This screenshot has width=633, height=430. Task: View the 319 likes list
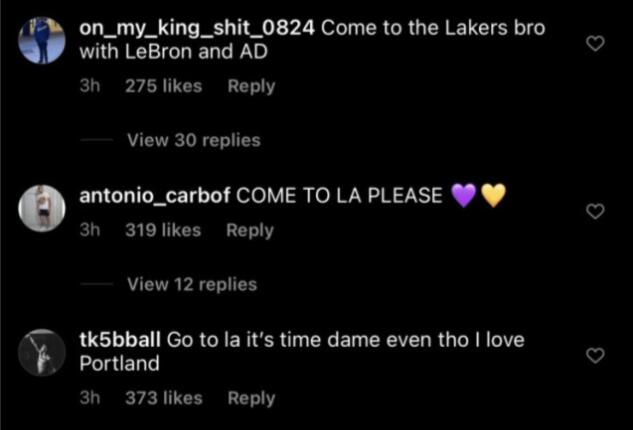tap(163, 230)
